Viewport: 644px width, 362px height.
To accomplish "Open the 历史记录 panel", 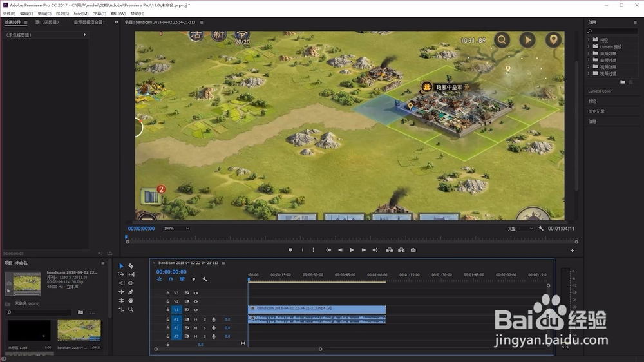I will pyautogui.click(x=596, y=111).
